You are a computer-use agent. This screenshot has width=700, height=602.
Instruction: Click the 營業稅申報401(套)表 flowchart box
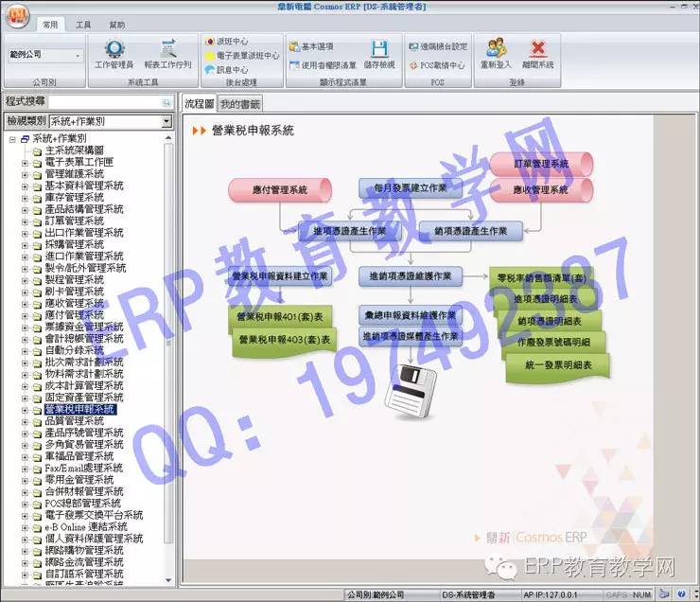click(x=280, y=316)
